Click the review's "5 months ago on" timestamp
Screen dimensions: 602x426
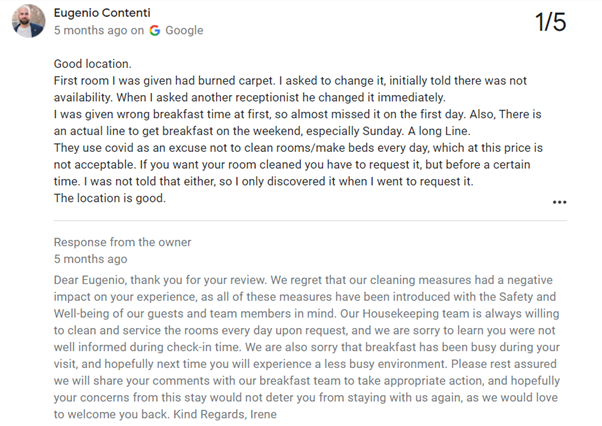pos(99,30)
